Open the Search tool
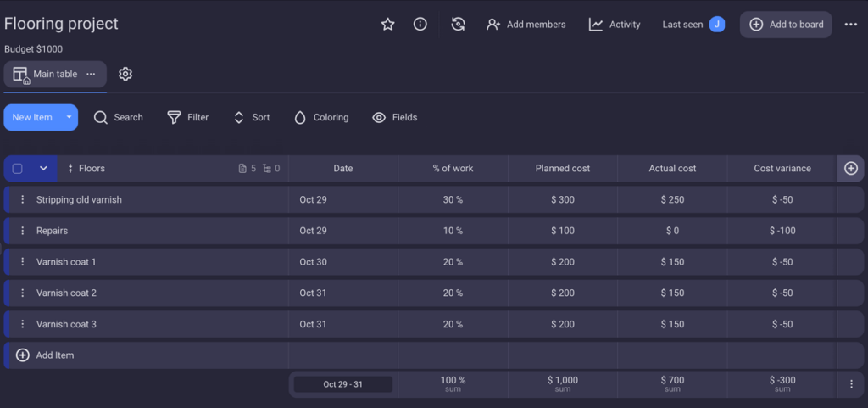 pyautogui.click(x=118, y=117)
